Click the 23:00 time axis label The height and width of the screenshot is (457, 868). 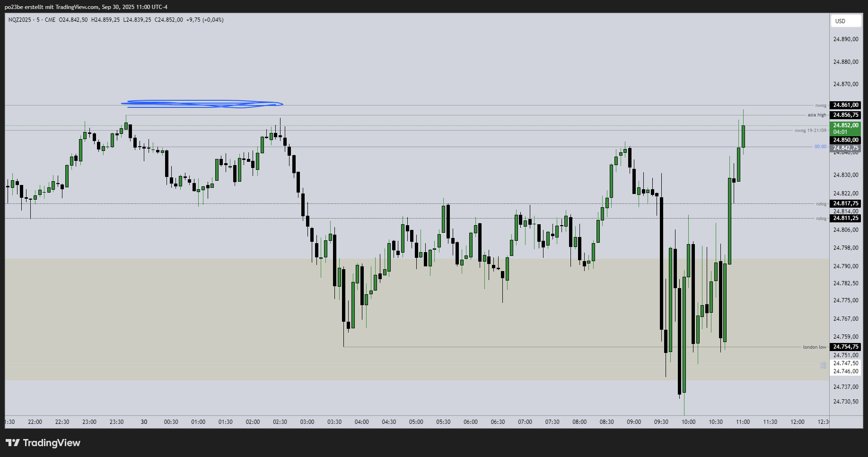pos(89,422)
